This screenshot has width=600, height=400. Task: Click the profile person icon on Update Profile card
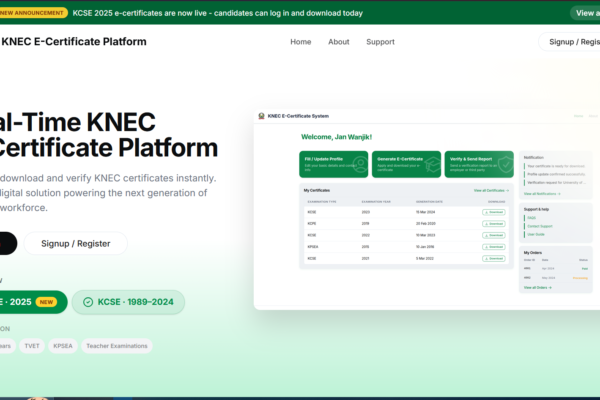coord(360,164)
